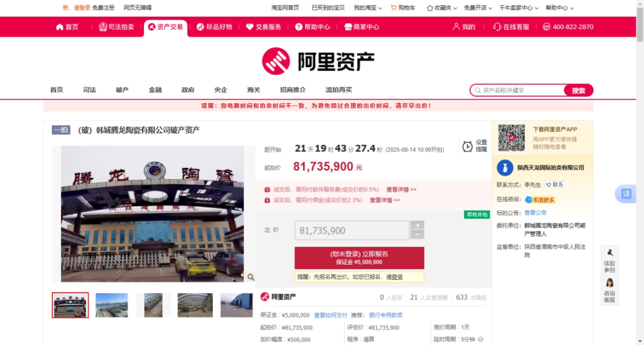Expand top 帮助中心 dropdown

click(559, 8)
